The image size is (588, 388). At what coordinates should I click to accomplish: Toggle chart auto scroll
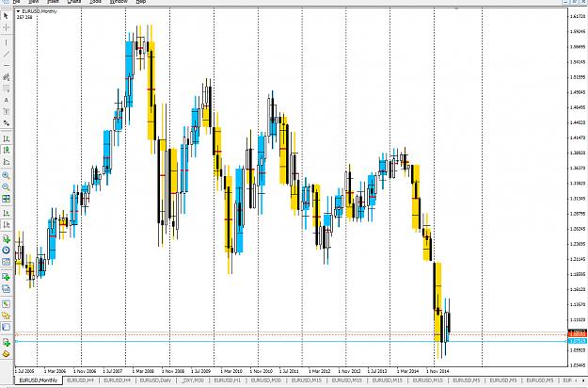pyautogui.click(x=6, y=213)
